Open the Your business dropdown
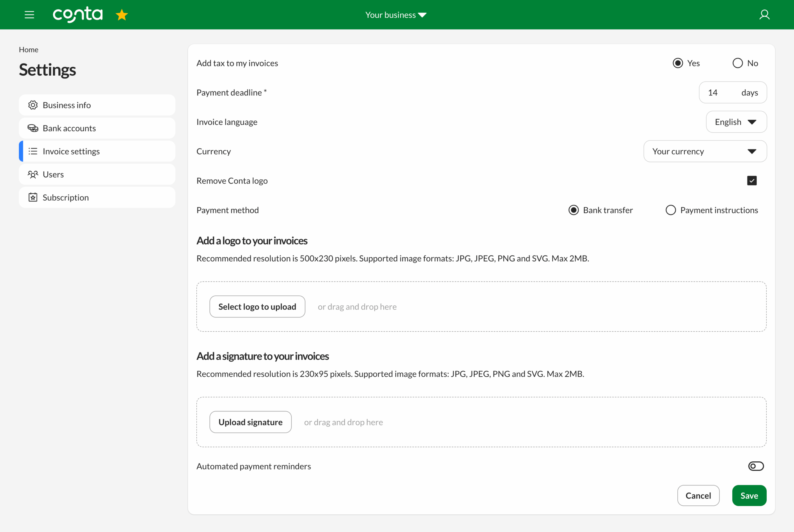794x532 pixels. click(395, 15)
